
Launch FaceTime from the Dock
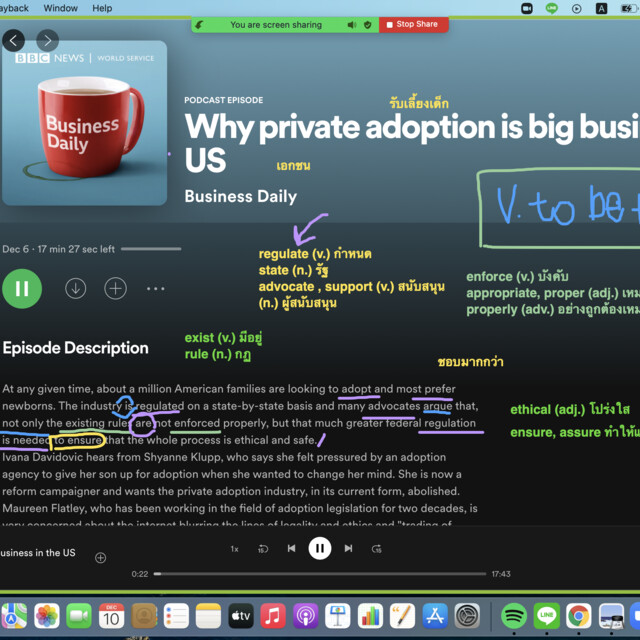click(79, 616)
